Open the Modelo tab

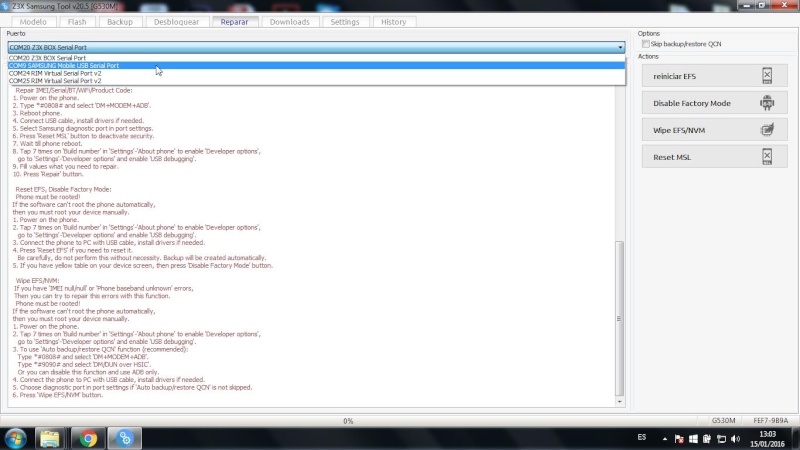33,22
